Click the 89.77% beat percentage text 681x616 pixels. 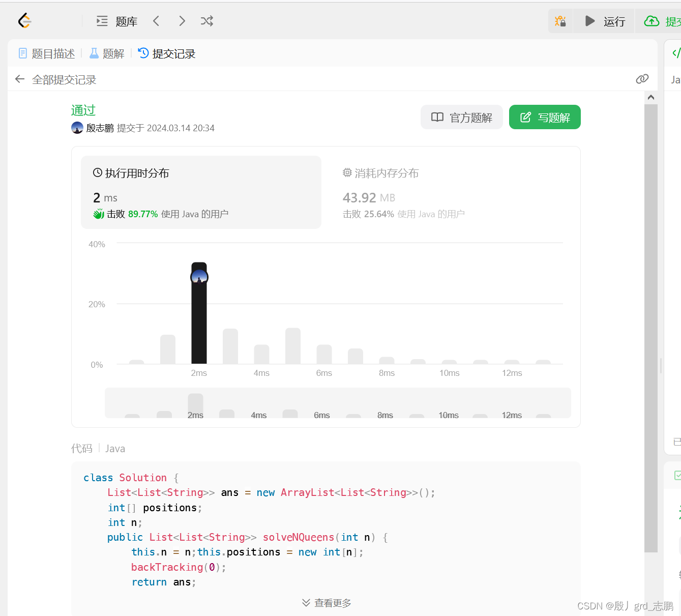(x=143, y=214)
